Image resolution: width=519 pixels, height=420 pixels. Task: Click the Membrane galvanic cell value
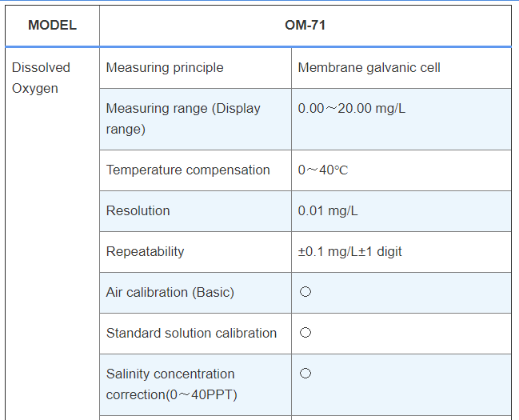369,68
